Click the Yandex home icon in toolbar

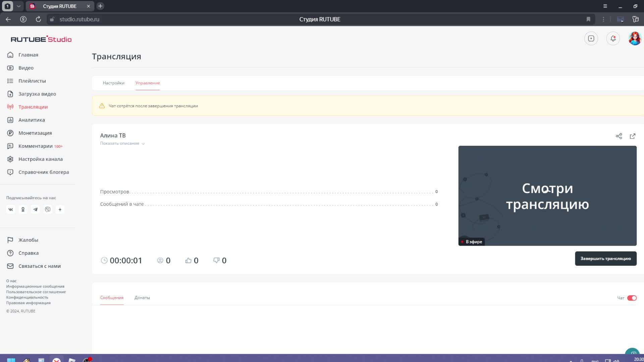point(23,19)
